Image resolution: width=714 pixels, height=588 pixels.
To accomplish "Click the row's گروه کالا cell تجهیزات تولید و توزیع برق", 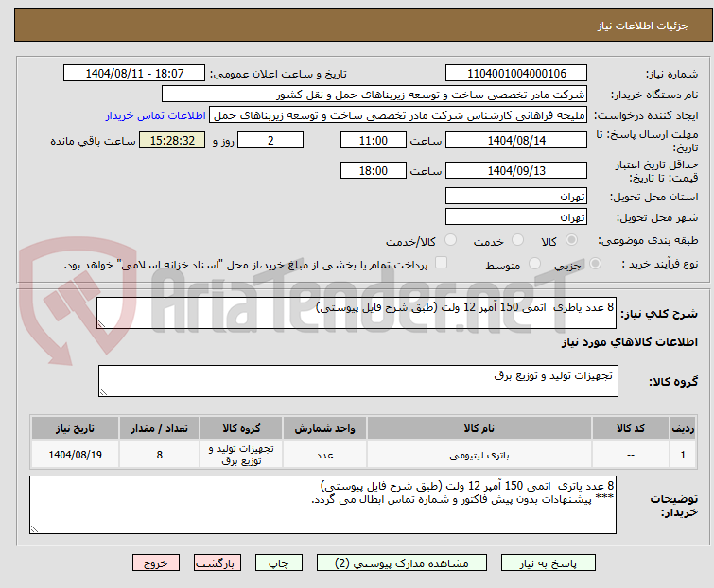I will point(241,454).
